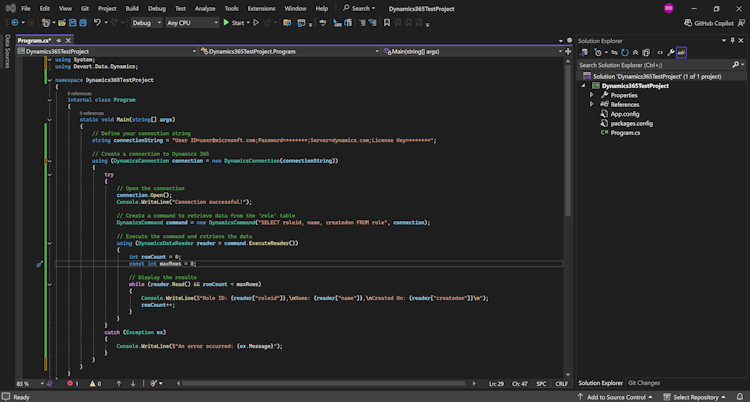Expand the References node in Solution Explorer

click(592, 104)
